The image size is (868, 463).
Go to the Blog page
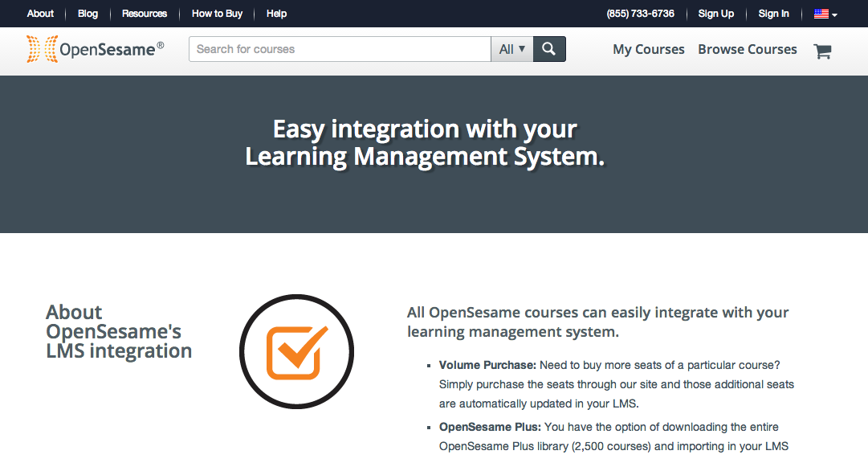88,14
